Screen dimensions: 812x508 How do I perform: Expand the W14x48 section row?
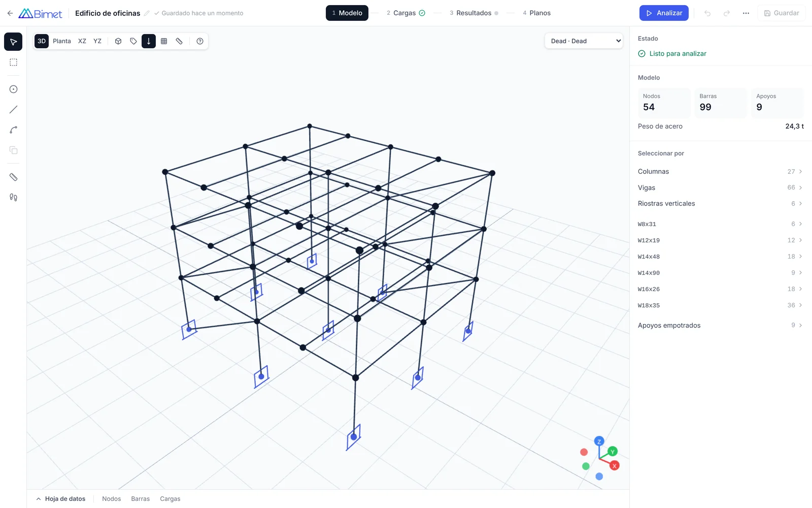[x=720, y=257]
